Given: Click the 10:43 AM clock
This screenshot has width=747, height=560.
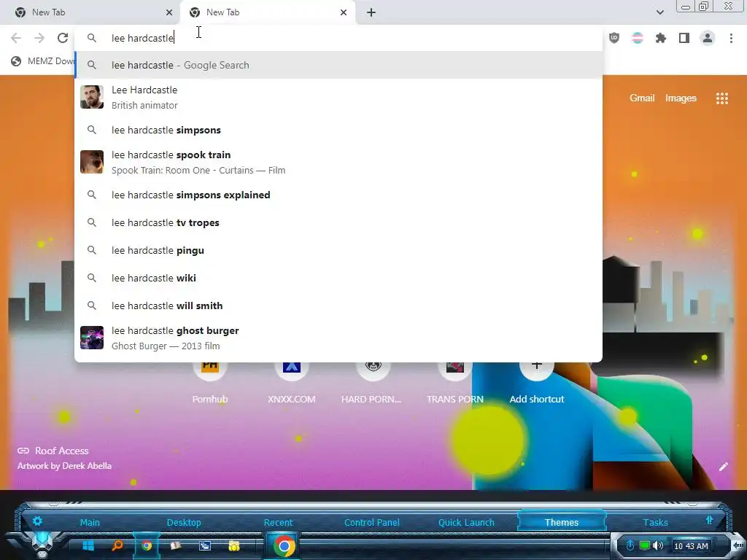Looking at the screenshot, I should (692, 546).
